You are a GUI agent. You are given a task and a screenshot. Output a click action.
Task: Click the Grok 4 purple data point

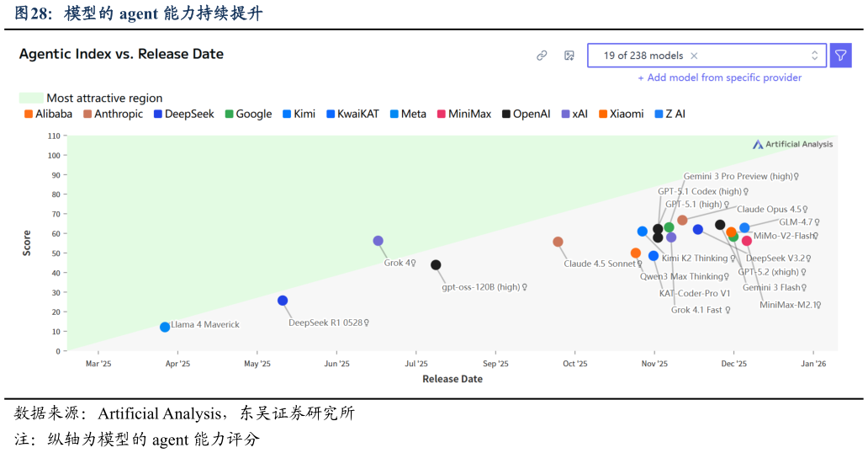378,241
